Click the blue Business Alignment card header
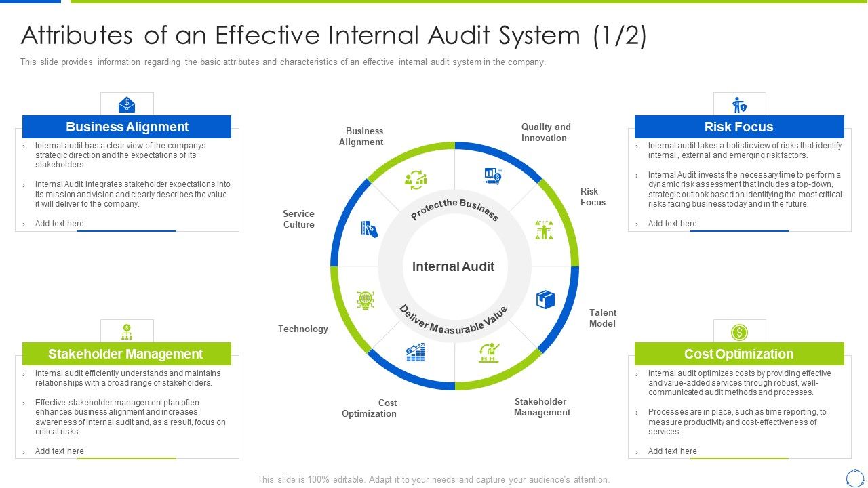 pos(127,127)
